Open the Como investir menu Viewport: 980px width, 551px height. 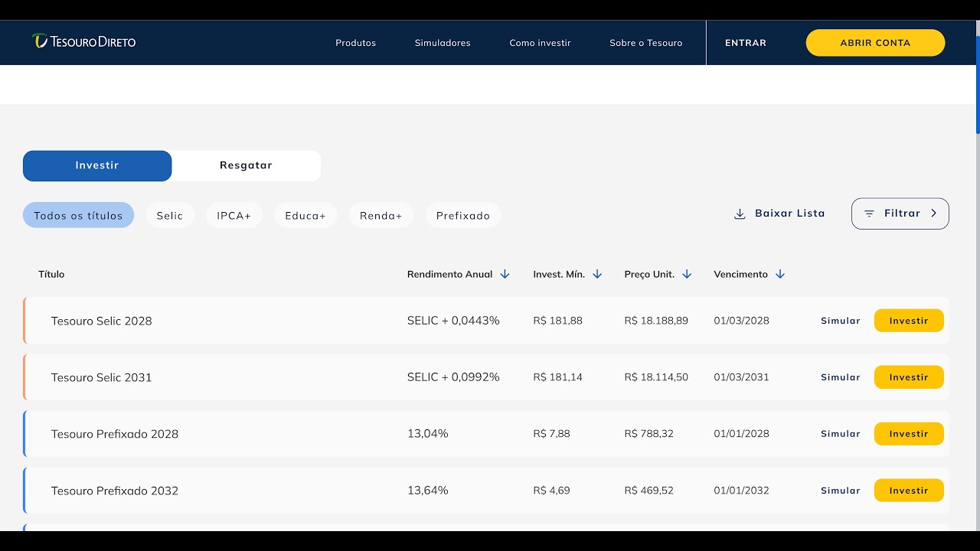point(541,43)
